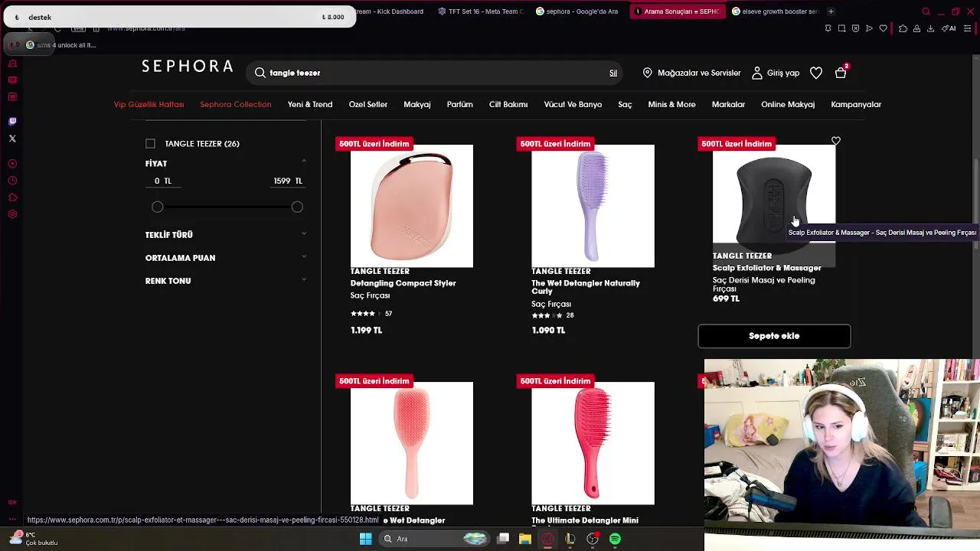980x551 pixels.
Task: Click the Mağazalar ve Servisler location pin
Action: pyautogui.click(x=648, y=73)
